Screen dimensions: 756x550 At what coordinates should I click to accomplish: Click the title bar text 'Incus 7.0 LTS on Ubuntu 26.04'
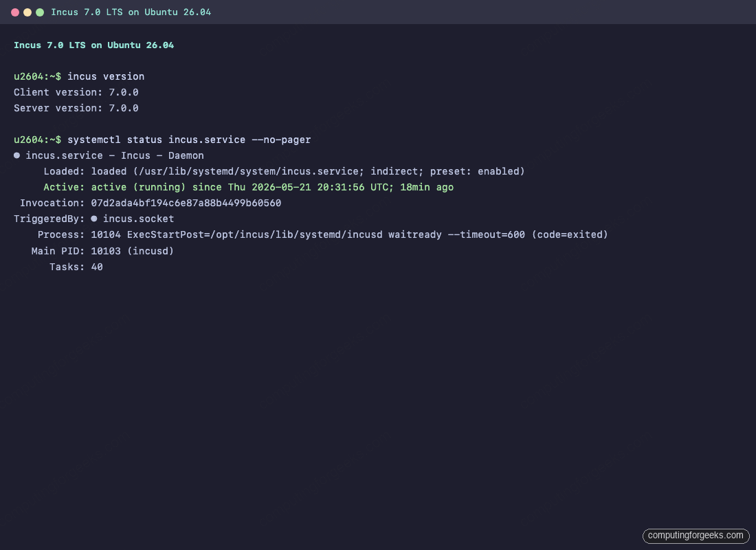(131, 12)
